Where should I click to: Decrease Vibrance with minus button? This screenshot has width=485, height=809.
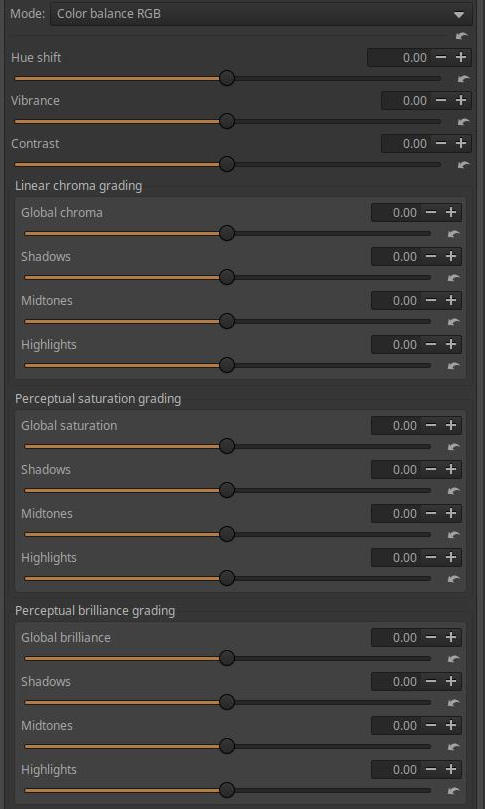(441, 101)
